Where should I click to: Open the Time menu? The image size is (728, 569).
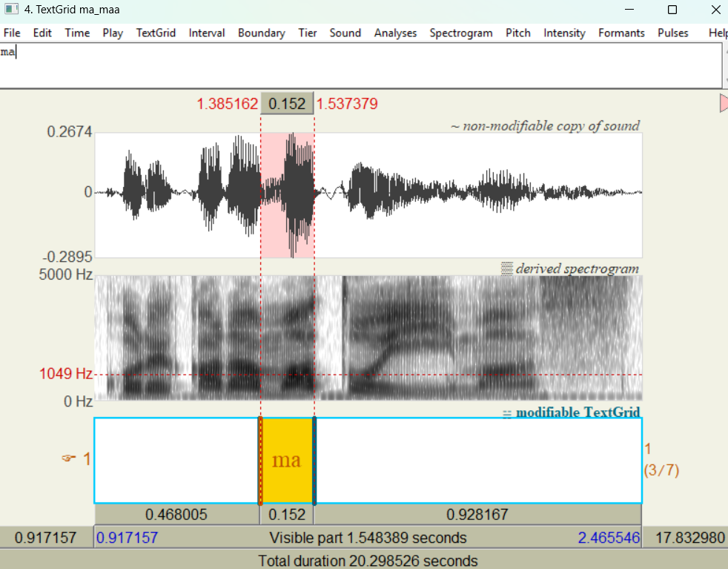pyautogui.click(x=77, y=33)
